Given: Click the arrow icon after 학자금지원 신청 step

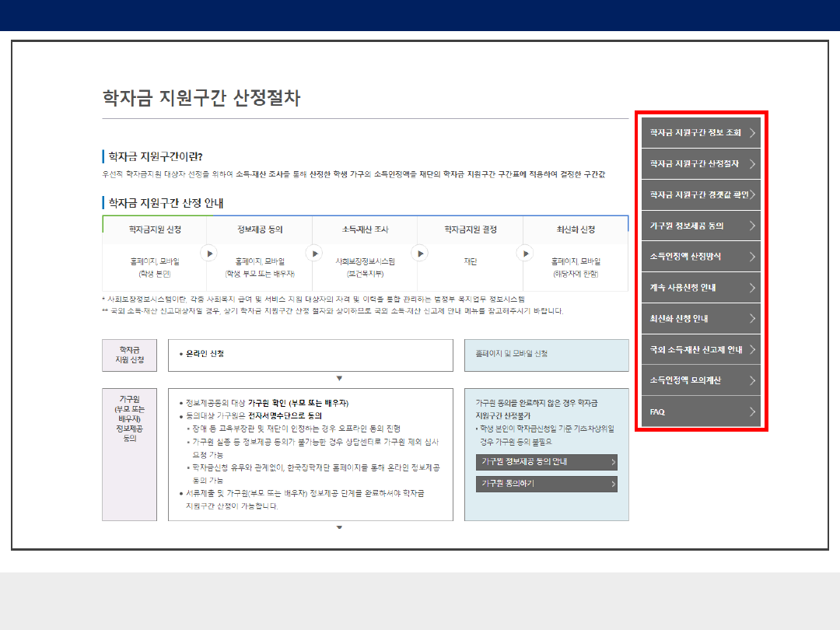Looking at the screenshot, I should point(208,253).
